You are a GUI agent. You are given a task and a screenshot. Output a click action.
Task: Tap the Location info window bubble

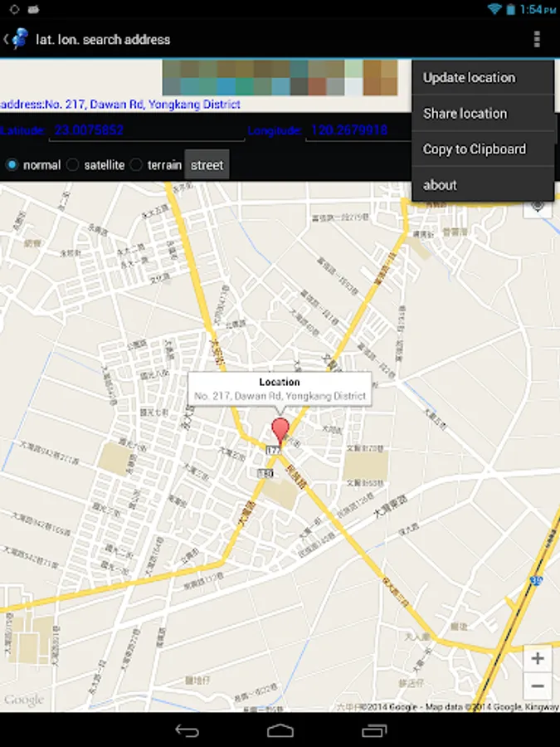(x=280, y=388)
